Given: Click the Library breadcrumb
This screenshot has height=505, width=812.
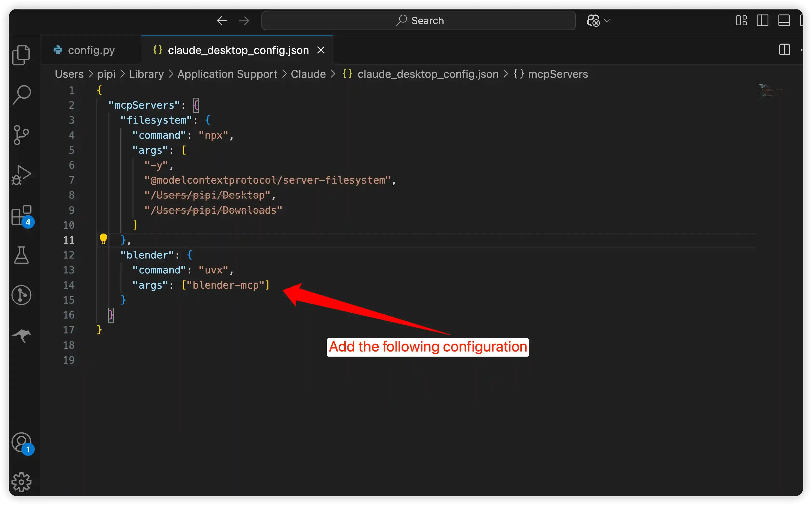Looking at the screenshot, I should click(x=146, y=74).
